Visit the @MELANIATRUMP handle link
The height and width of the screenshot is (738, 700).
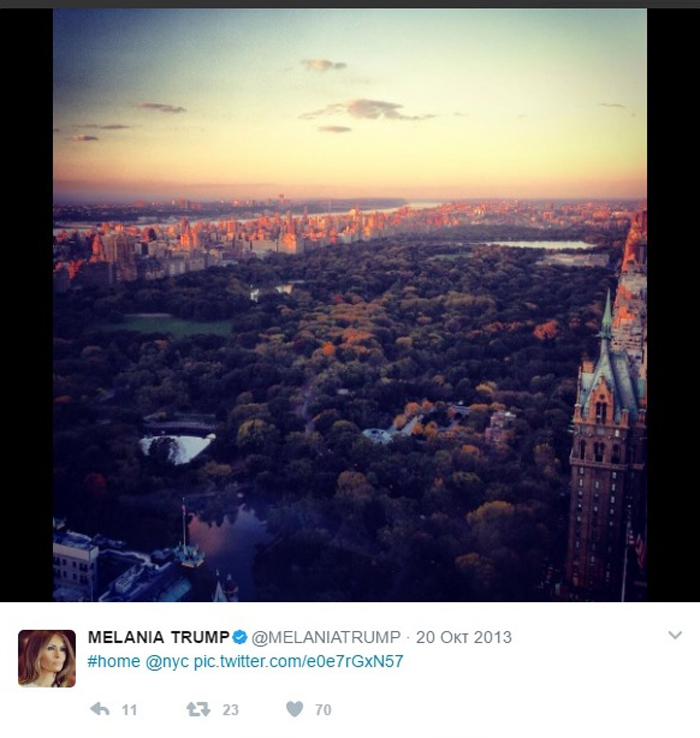[326, 637]
